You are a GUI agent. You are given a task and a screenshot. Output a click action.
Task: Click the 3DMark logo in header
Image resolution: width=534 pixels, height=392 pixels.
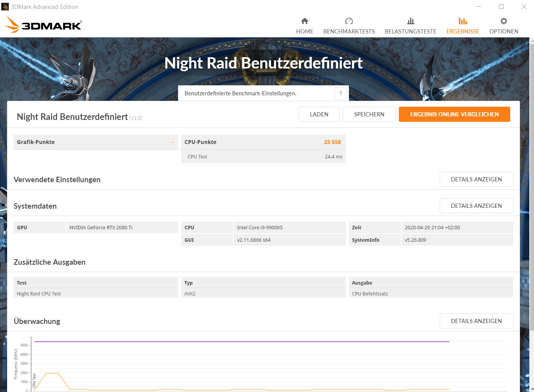[x=43, y=25]
